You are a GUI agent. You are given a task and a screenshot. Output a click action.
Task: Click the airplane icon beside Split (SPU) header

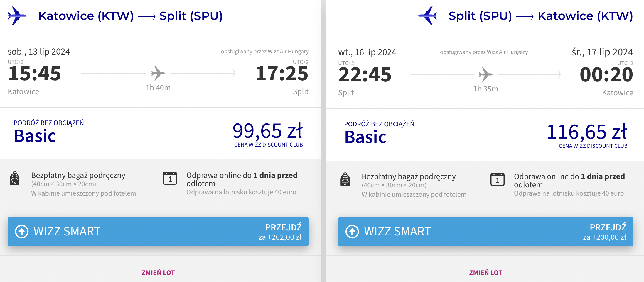point(427,16)
